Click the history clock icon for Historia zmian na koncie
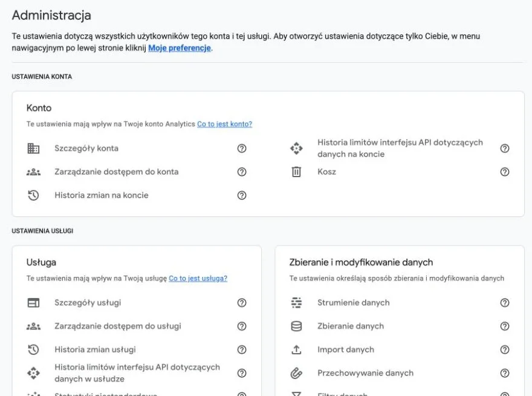The image size is (532, 396). click(33, 195)
